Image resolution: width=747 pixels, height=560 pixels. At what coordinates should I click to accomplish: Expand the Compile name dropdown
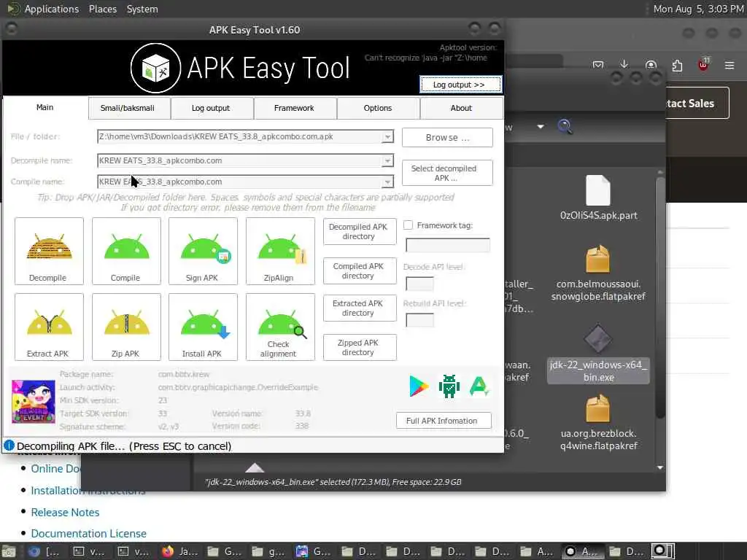tap(388, 182)
